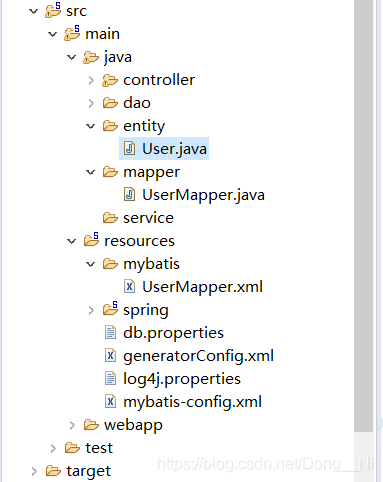
Task: Click the db.properties file icon
Action: (x=110, y=332)
